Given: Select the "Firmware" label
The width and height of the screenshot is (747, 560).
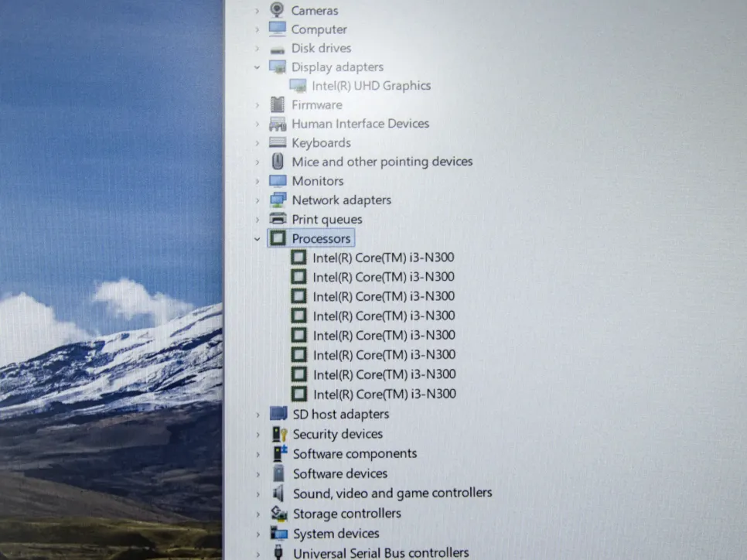Looking at the screenshot, I should [317, 105].
